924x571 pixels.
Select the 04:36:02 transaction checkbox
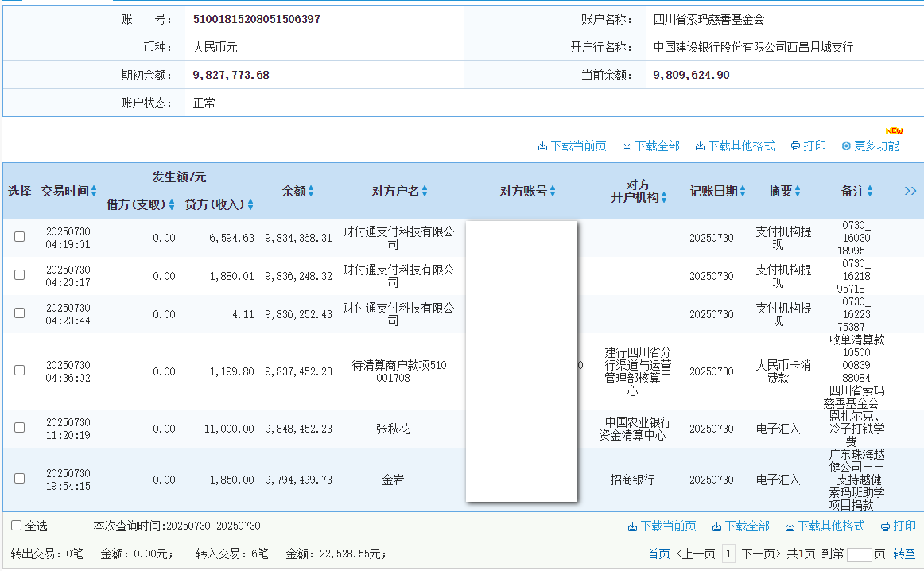click(x=19, y=371)
